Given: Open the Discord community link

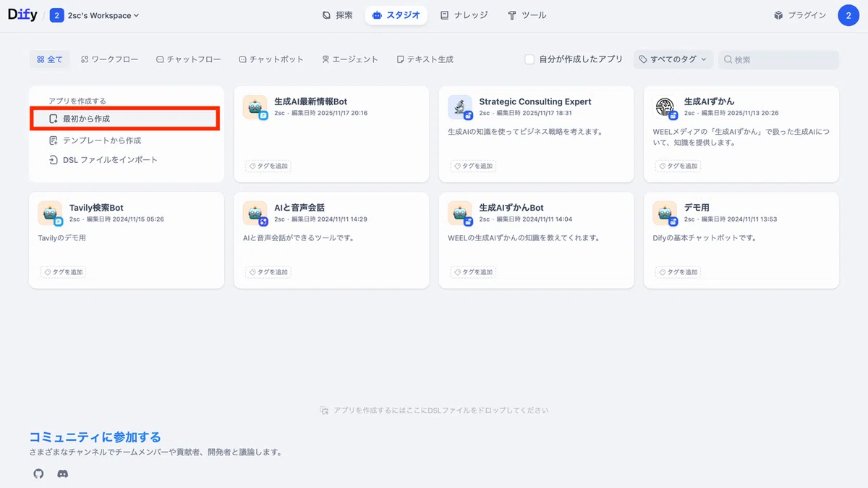Looking at the screenshot, I should pyautogui.click(x=63, y=474).
